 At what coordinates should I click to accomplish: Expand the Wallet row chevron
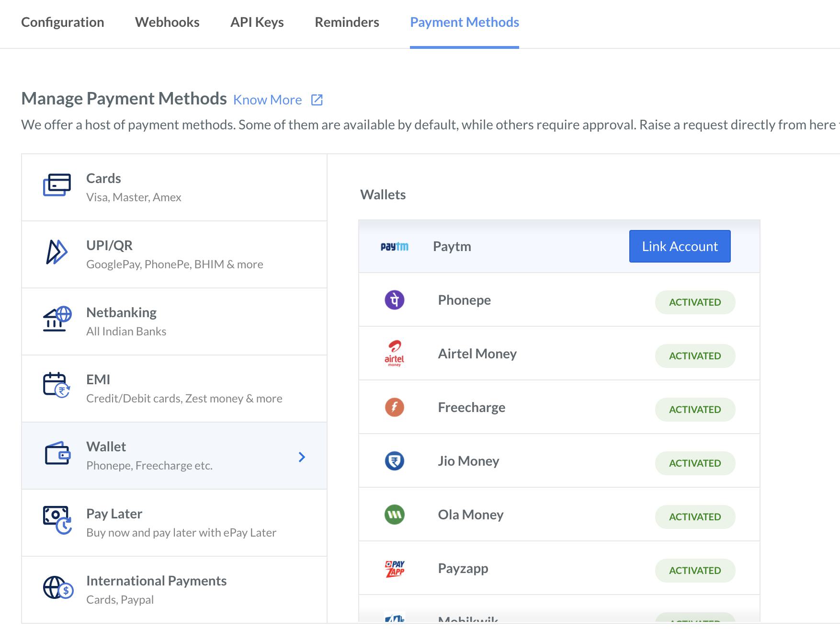(x=302, y=457)
